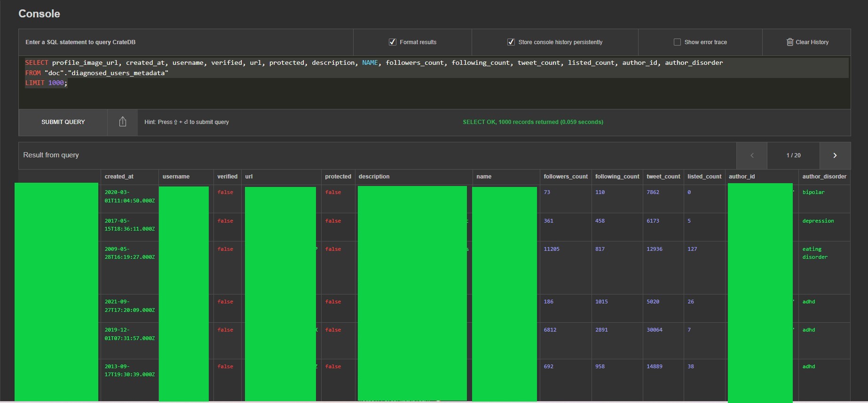868x403 pixels.
Task: Click the Clear History trash icon
Action: (789, 42)
